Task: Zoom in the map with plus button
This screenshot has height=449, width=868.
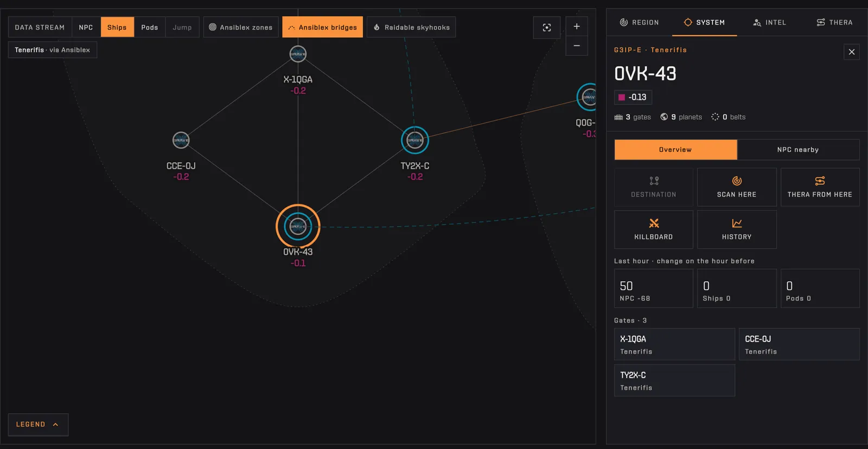Action: 577,27
